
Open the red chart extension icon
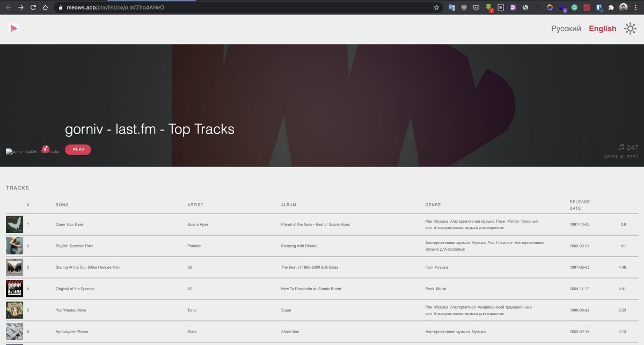[587, 8]
